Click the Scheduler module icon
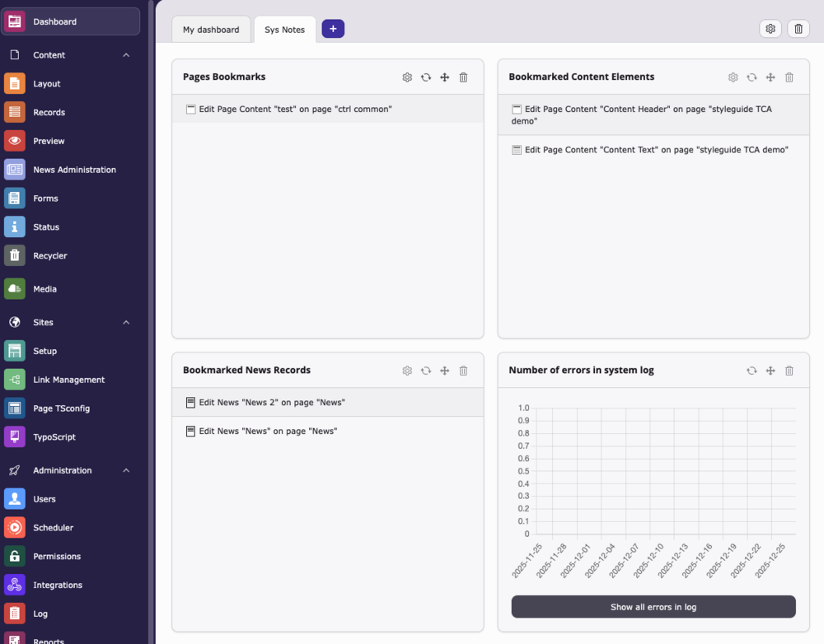 click(x=15, y=527)
